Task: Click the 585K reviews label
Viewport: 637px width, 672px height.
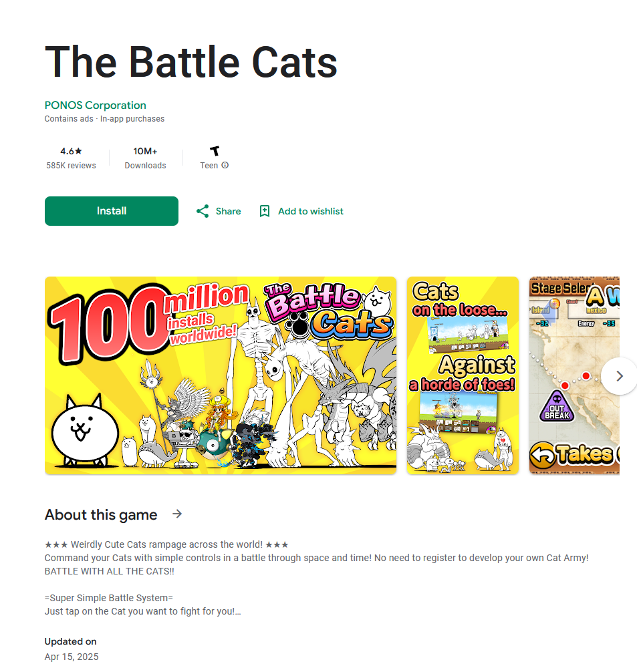Action: [x=72, y=166]
